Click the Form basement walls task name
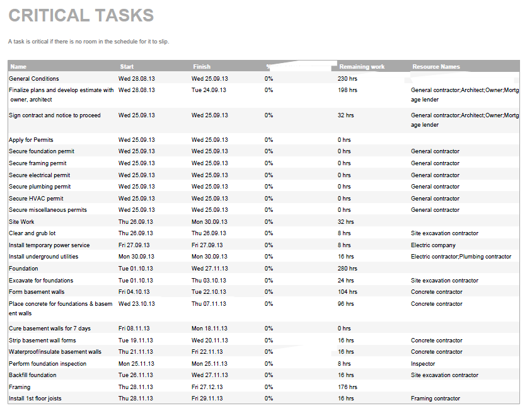The image size is (532, 408). click(37, 292)
